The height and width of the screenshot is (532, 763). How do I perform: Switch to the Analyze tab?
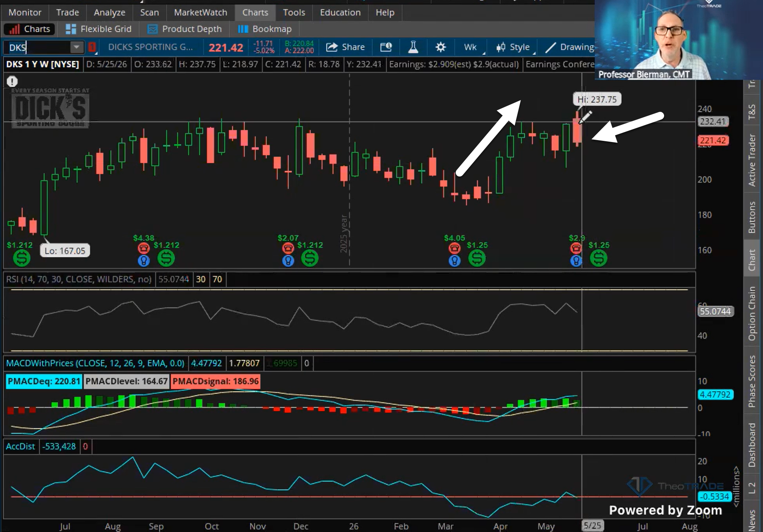110,13
